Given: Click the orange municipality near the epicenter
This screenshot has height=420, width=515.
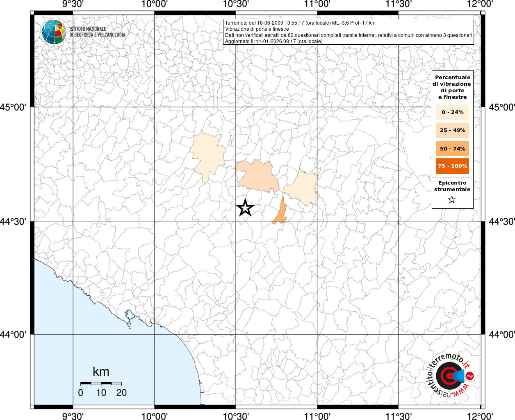Looking at the screenshot, I should tap(280, 212).
